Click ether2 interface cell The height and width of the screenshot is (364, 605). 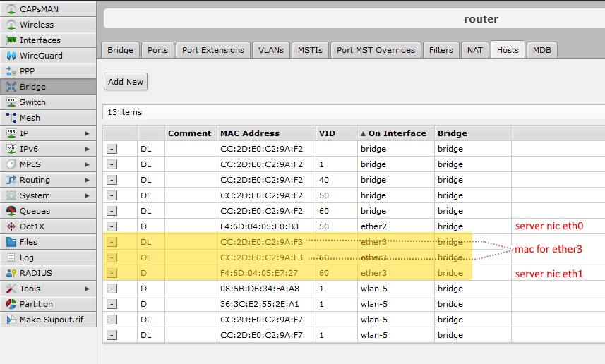pyautogui.click(x=396, y=226)
